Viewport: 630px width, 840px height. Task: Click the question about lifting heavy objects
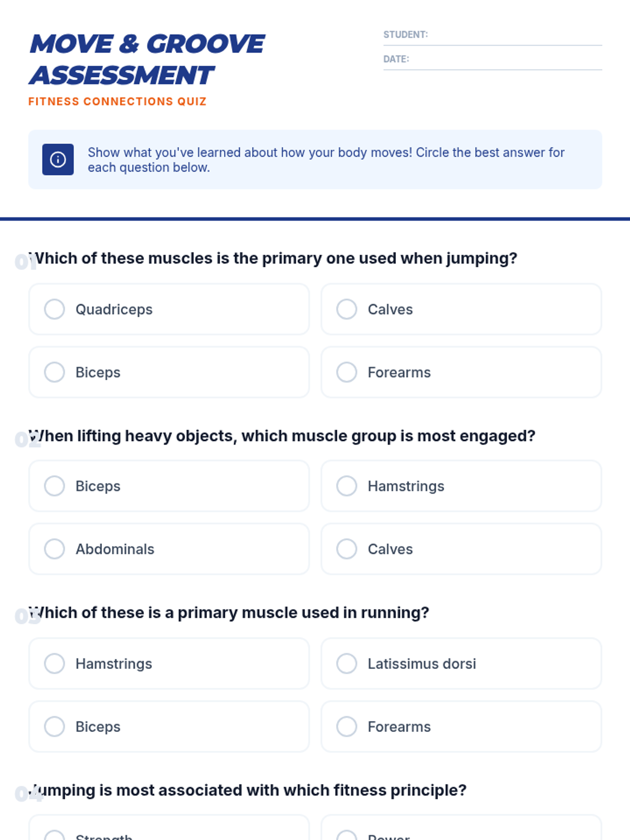click(282, 436)
